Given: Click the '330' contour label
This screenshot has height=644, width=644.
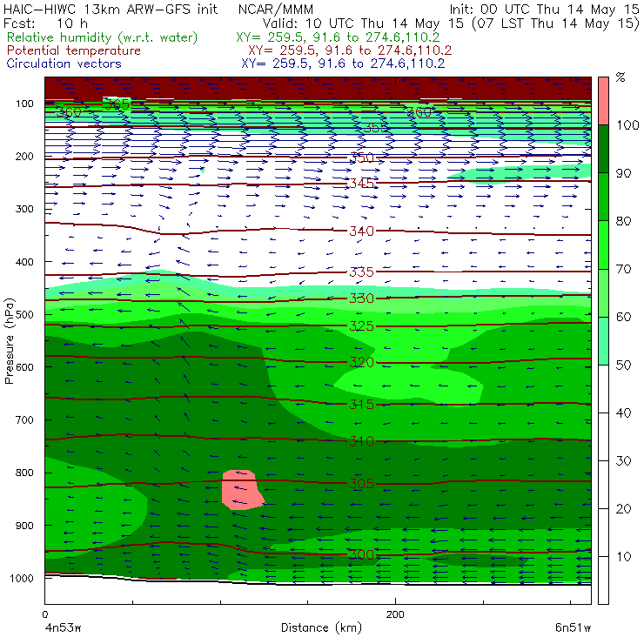Looking at the screenshot, I should click(x=361, y=299).
